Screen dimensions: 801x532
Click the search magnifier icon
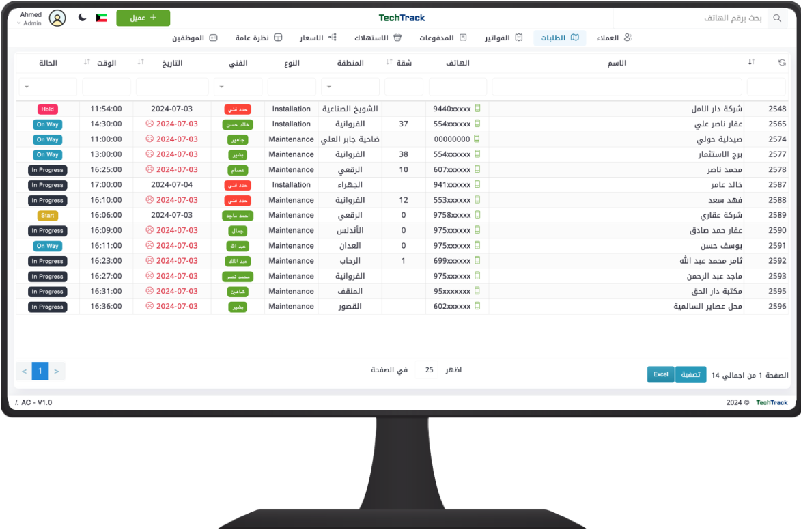point(777,18)
